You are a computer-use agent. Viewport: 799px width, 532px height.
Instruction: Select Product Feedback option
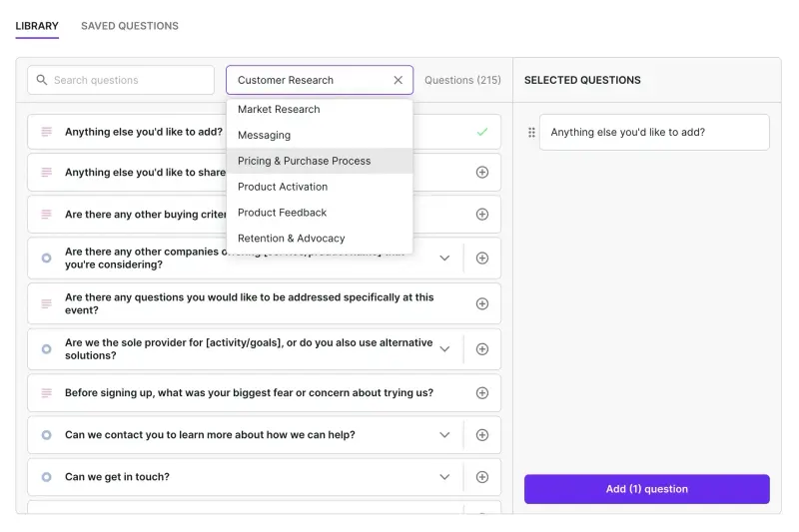point(320,213)
